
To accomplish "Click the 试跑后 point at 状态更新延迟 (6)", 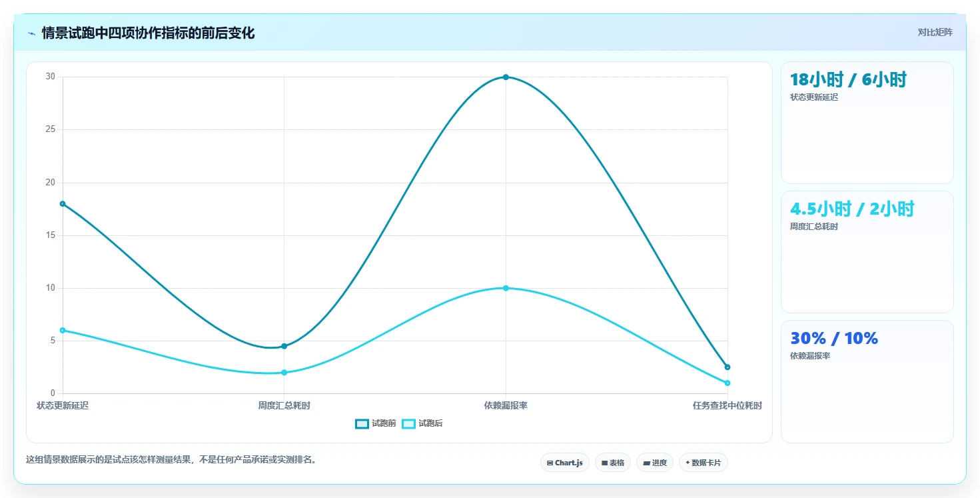I will click(63, 330).
